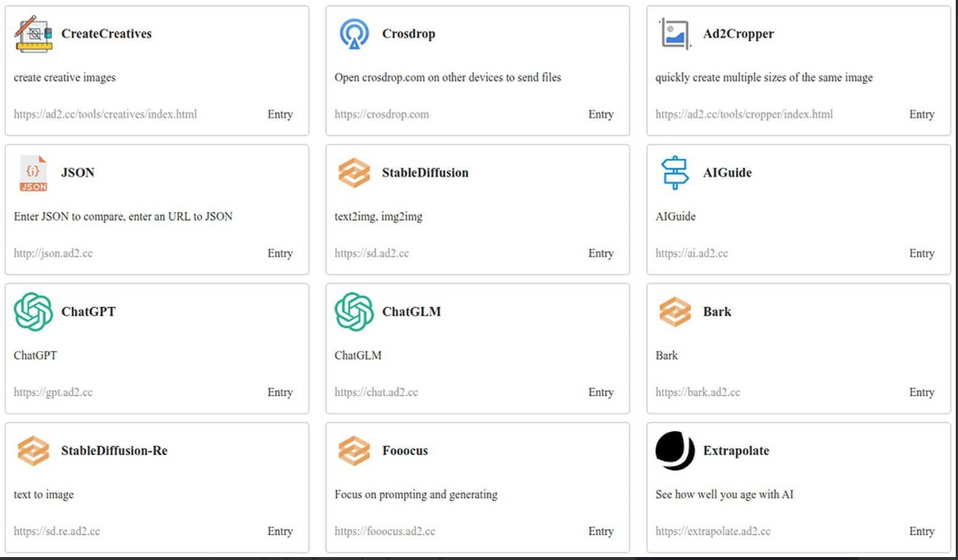This screenshot has width=958, height=560.
Task: Open the https://gpt.ad2.cc link
Action: [54, 392]
